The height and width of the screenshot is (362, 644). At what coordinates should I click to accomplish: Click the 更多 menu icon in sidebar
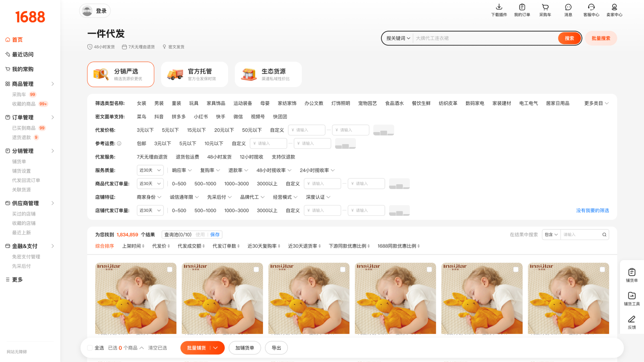[x=8, y=279]
